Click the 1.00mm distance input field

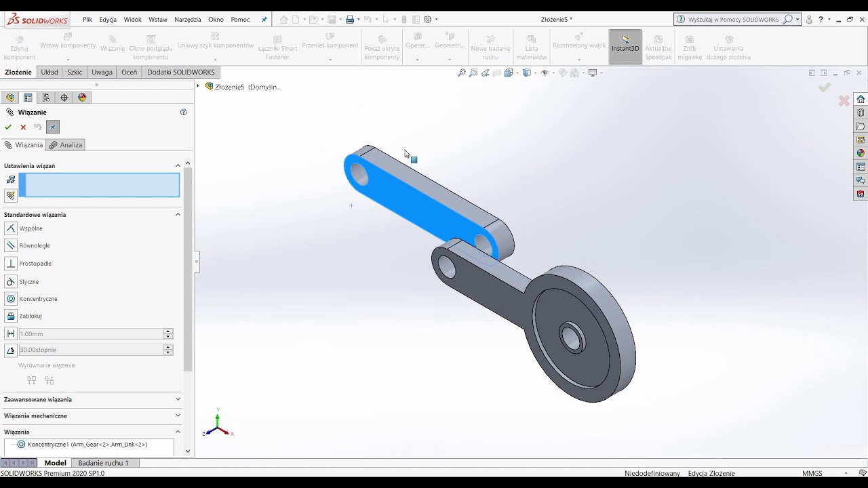[x=91, y=333]
